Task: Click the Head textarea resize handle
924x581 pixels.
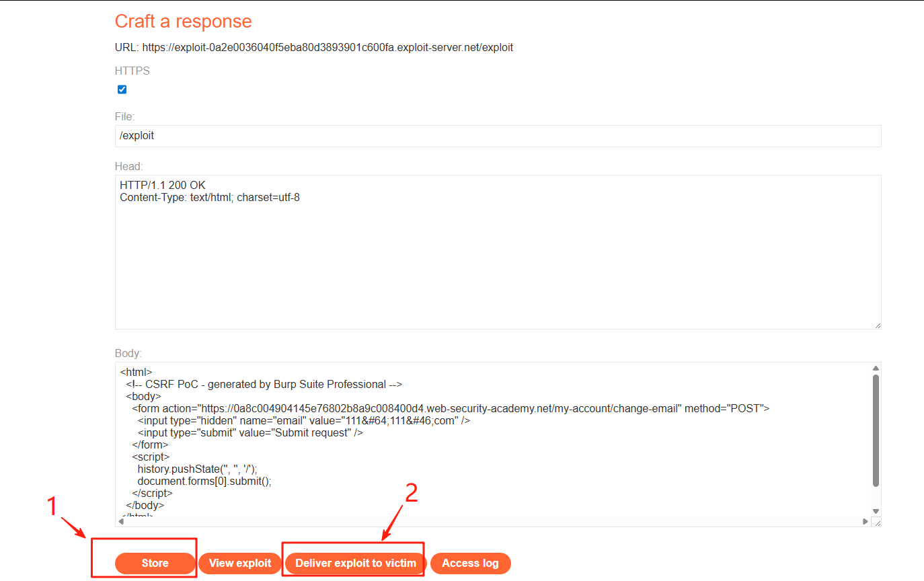Action: point(877,325)
